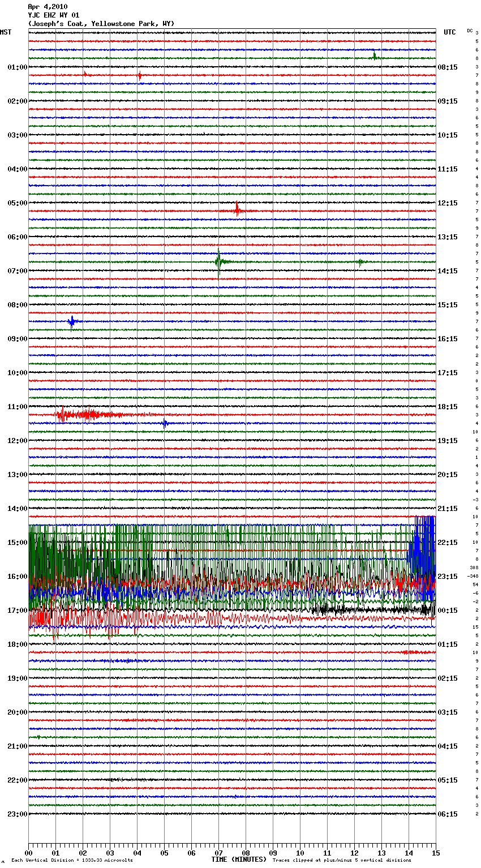Click the 'Joseph's Coat, Yellowstone Park, WY' title
481x868 pixels.
click(101, 24)
